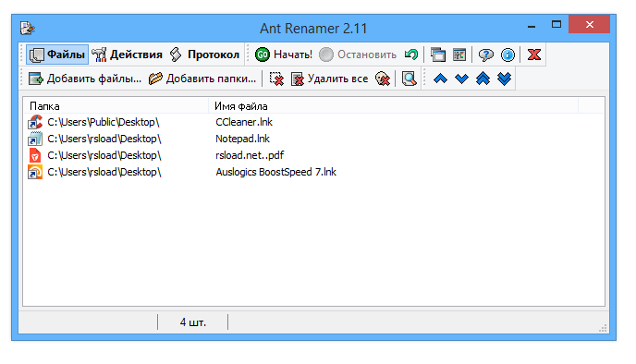Screen dimensions: 636x364
Task: Open the blue info about icon
Action: [508, 55]
